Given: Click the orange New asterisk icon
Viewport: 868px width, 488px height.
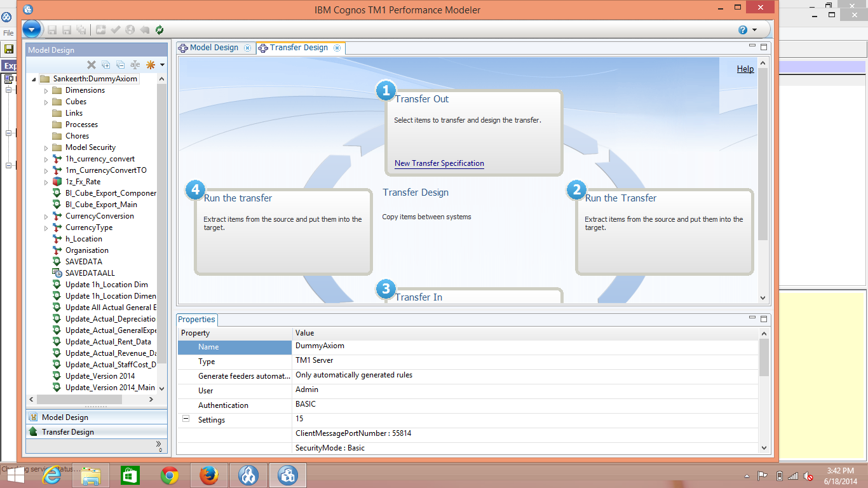Looking at the screenshot, I should [151, 65].
